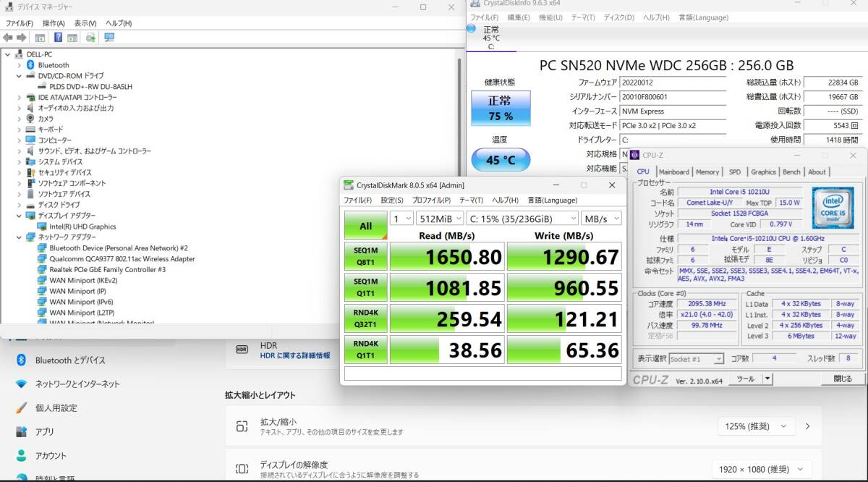Screen dimensions: 868x482
Task: Collapse the ディスプレイ アダプター node
Action: tap(20, 216)
